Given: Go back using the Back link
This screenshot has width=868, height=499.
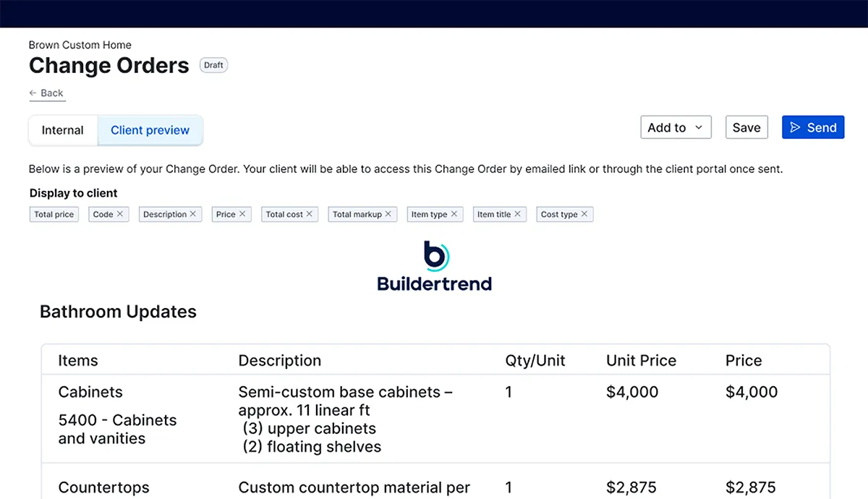Looking at the screenshot, I should [x=46, y=93].
